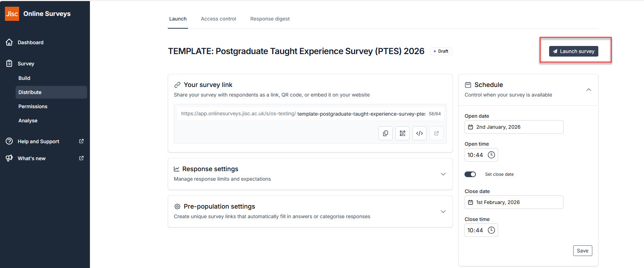
Task: Collapse the Schedule panel
Action: point(588,90)
